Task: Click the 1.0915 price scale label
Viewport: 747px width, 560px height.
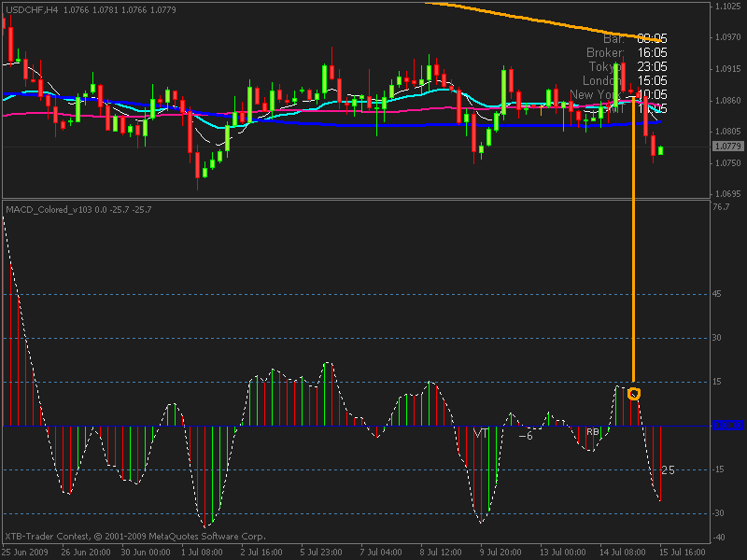Action: point(728,69)
